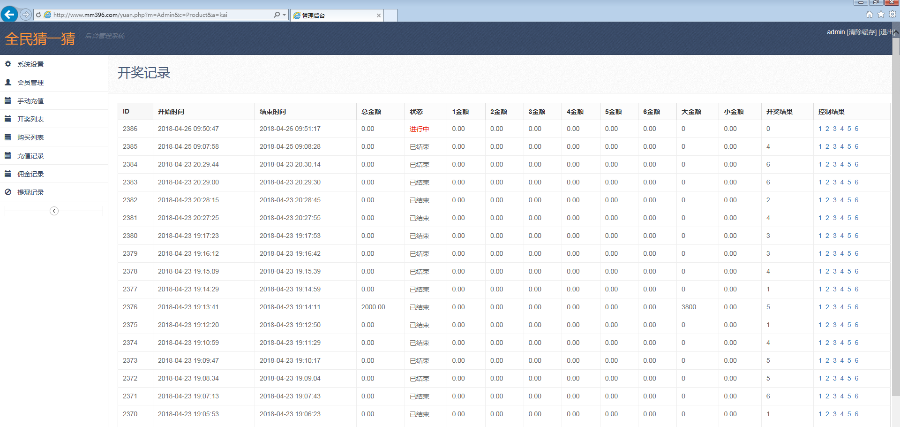The width and height of the screenshot is (900, 427).
Task: Open the browser home page icon
Action: click(x=870, y=14)
